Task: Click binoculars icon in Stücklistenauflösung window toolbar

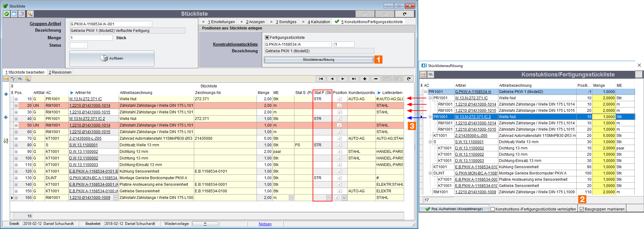Action: (x=431, y=75)
